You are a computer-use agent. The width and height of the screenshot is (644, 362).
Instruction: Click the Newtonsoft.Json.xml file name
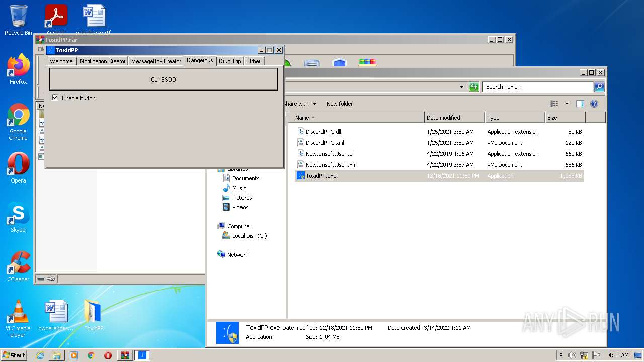[332, 165]
